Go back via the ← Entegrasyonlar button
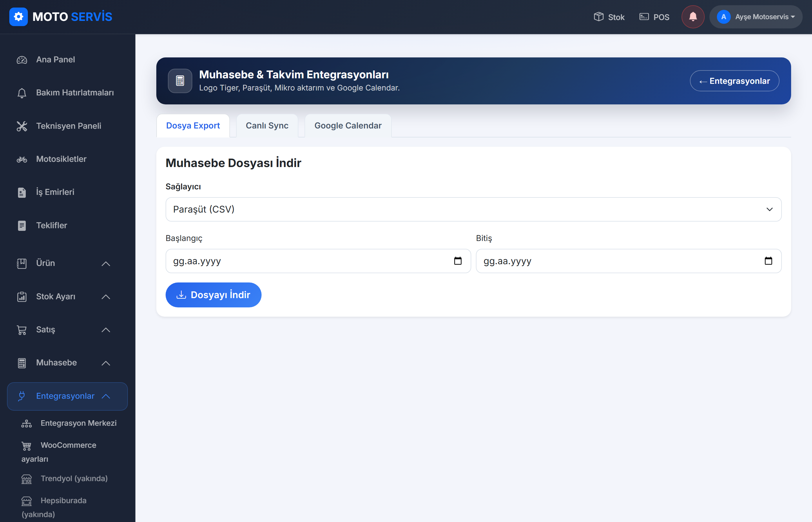 point(734,81)
